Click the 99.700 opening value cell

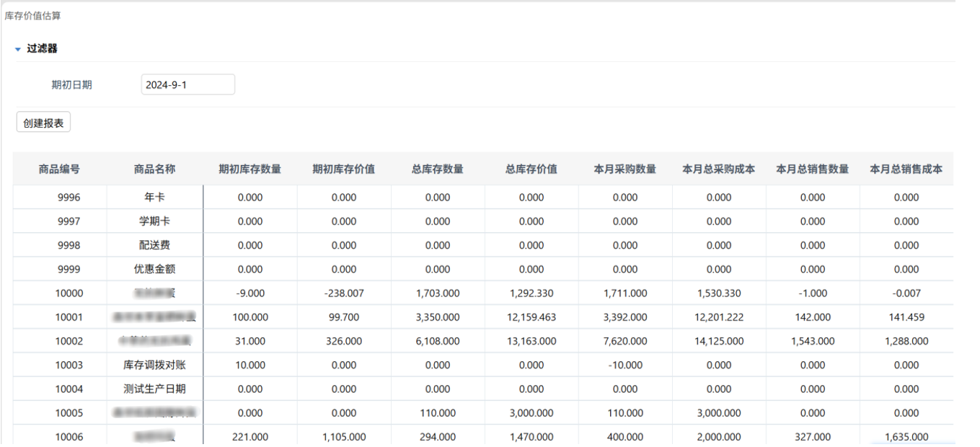(344, 317)
